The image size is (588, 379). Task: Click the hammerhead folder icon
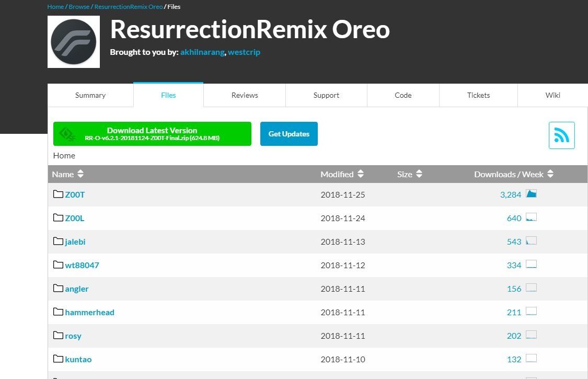pos(58,312)
